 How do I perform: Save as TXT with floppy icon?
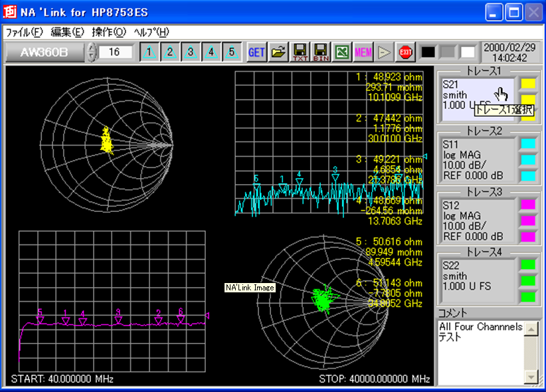tap(300, 52)
